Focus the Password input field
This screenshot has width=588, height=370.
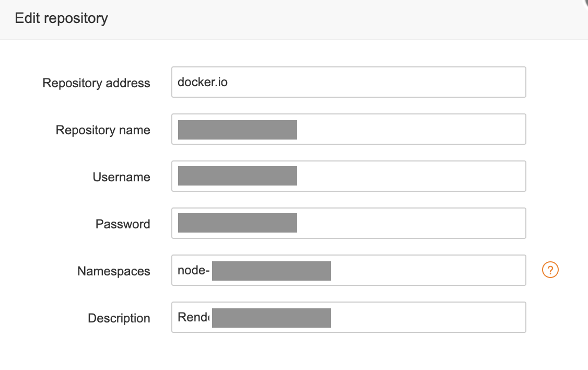point(410,223)
